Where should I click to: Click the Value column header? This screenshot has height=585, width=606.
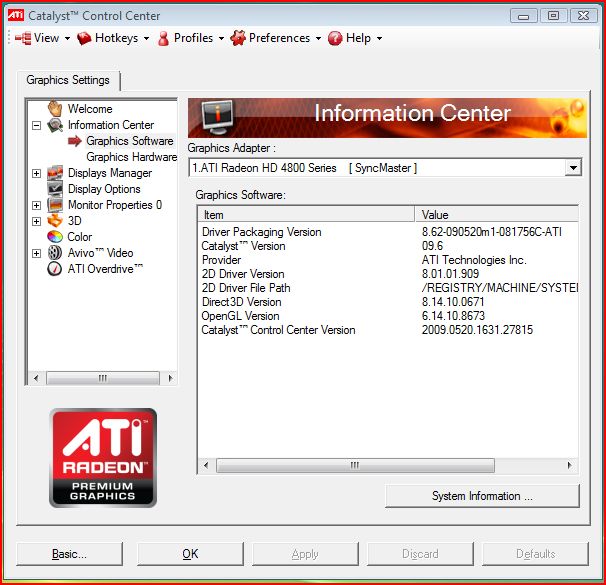(497, 214)
